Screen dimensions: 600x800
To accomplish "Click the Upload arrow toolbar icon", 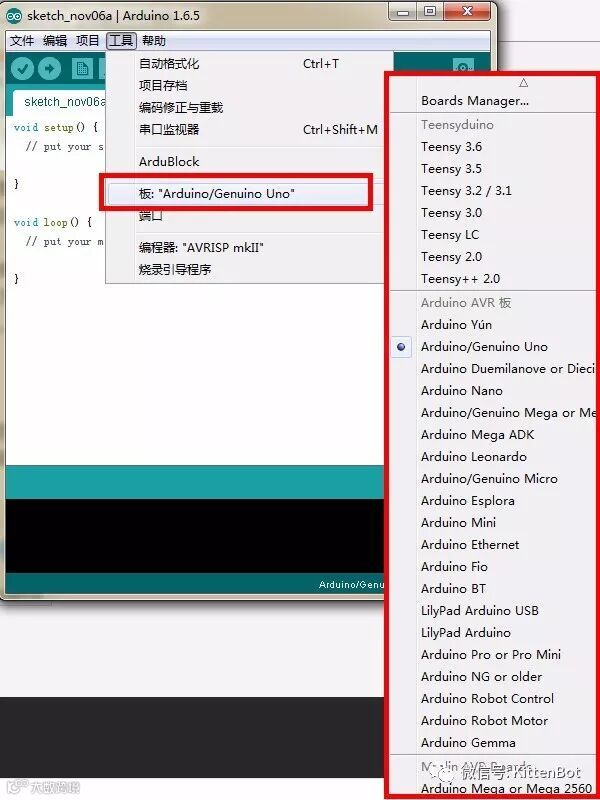I will tap(49, 69).
